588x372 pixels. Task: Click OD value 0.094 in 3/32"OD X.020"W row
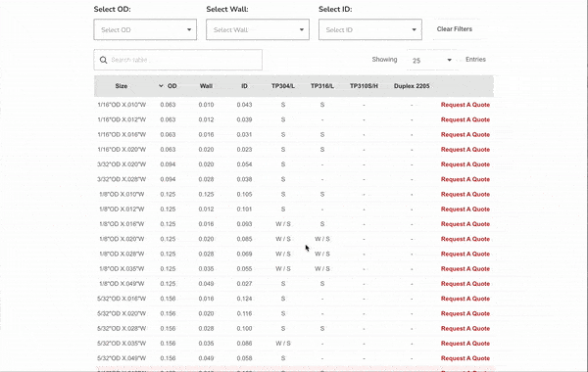tap(168, 164)
